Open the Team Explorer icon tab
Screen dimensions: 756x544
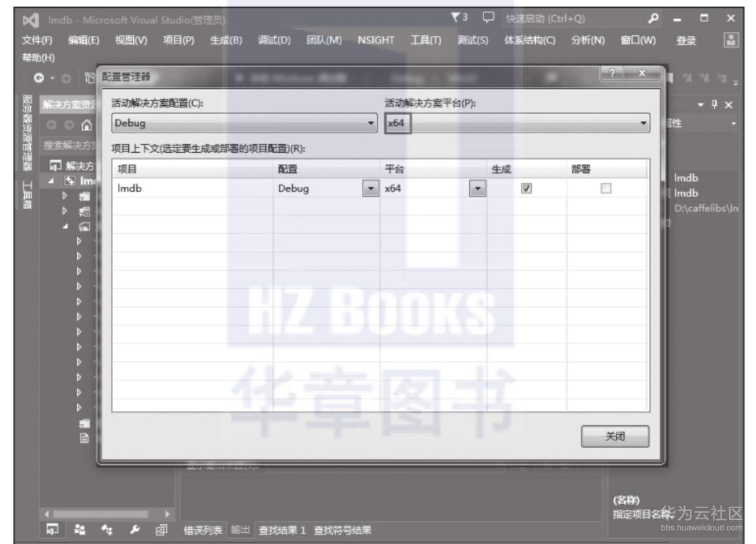(x=80, y=529)
